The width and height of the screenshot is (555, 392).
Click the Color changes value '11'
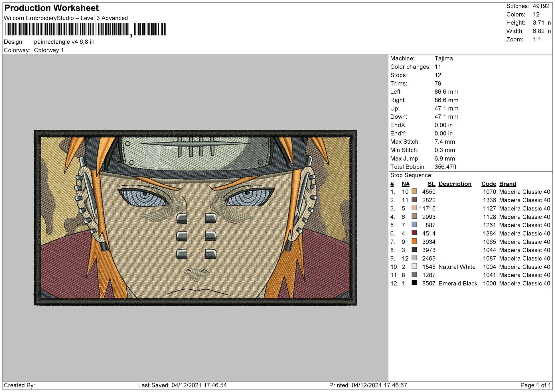point(438,67)
